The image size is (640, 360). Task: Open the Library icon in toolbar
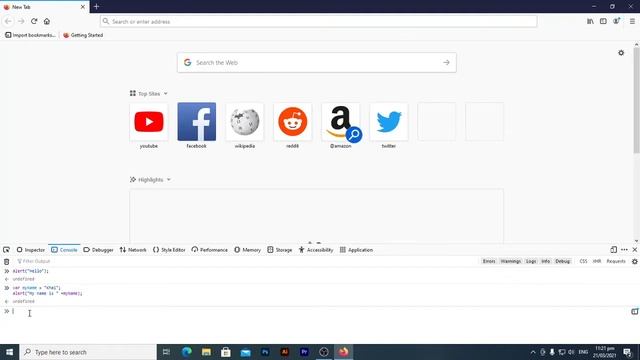pos(590,21)
